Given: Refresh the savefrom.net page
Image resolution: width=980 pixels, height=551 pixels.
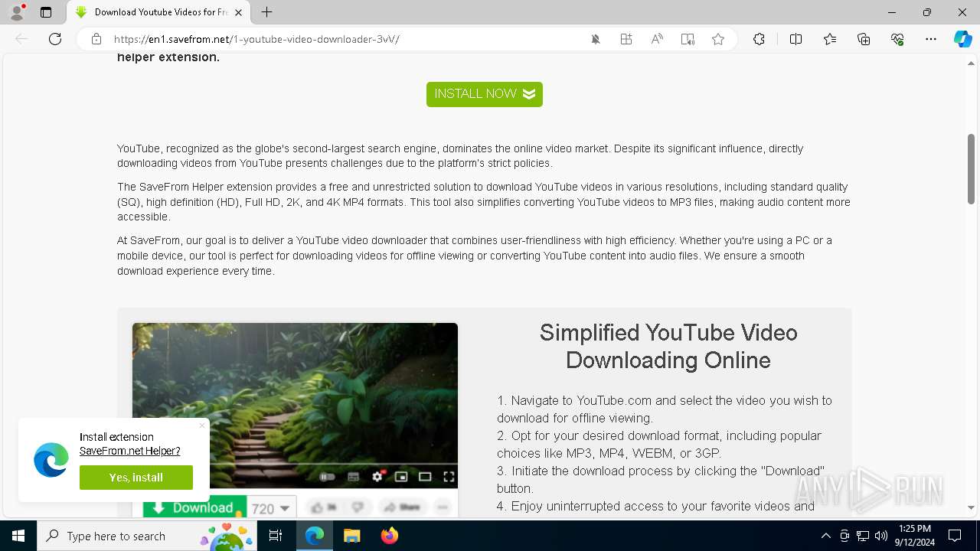Looking at the screenshot, I should (55, 39).
